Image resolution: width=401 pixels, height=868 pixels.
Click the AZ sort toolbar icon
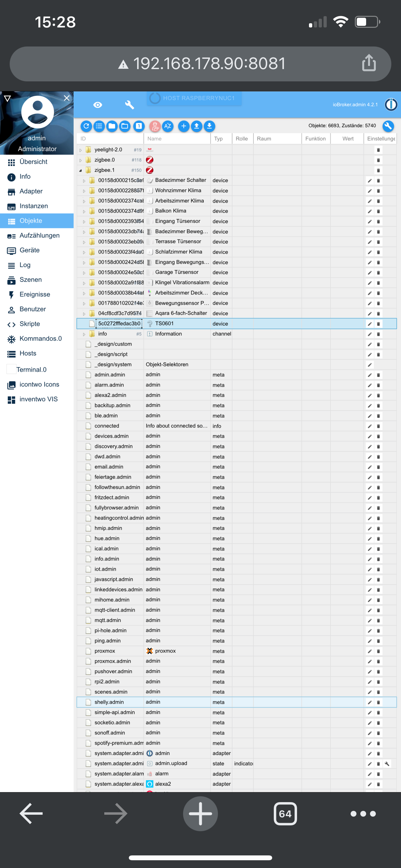pos(168,126)
